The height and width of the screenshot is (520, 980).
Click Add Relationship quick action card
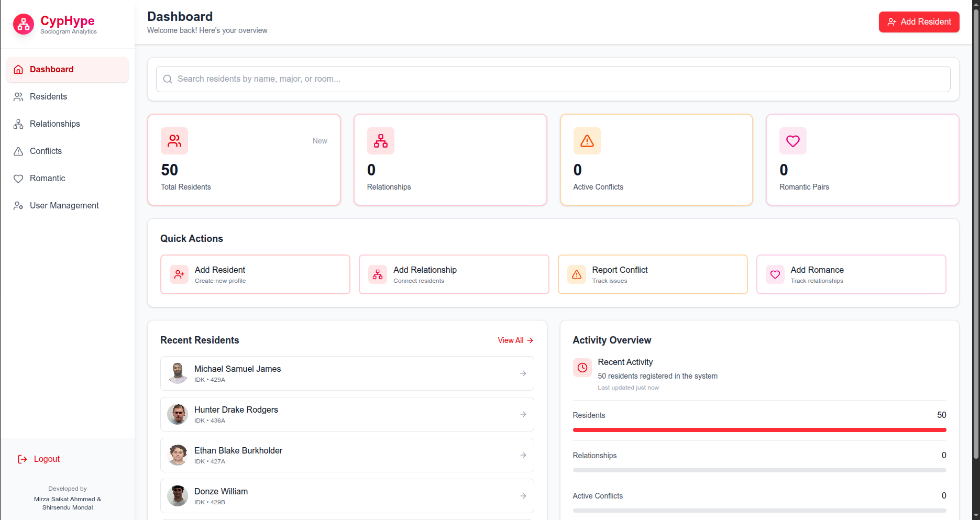click(x=454, y=274)
